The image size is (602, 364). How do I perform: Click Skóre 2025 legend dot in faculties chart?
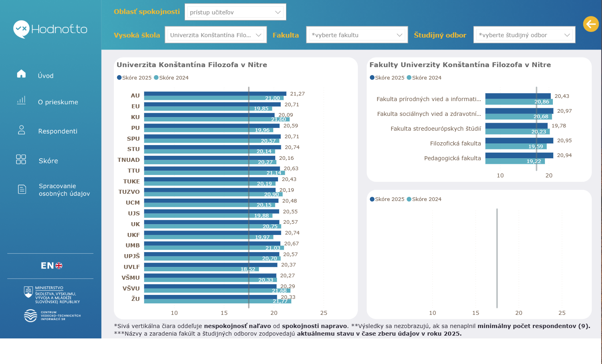372,78
